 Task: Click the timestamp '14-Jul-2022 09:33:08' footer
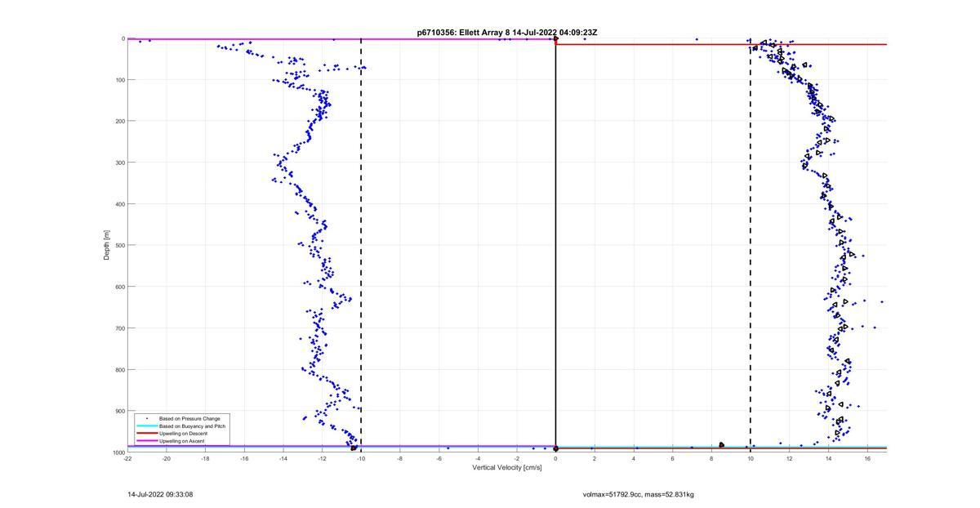pyautogui.click(x=160, y=494)
